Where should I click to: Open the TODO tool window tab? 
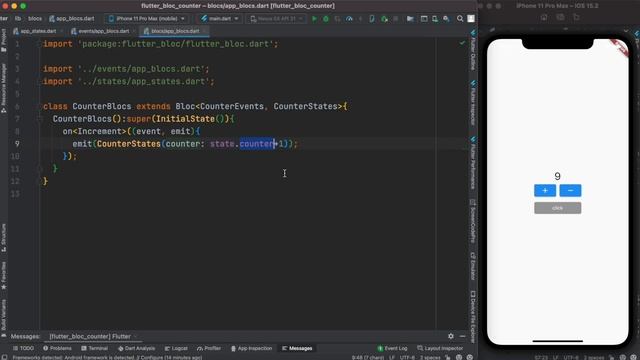pos(23,348)
